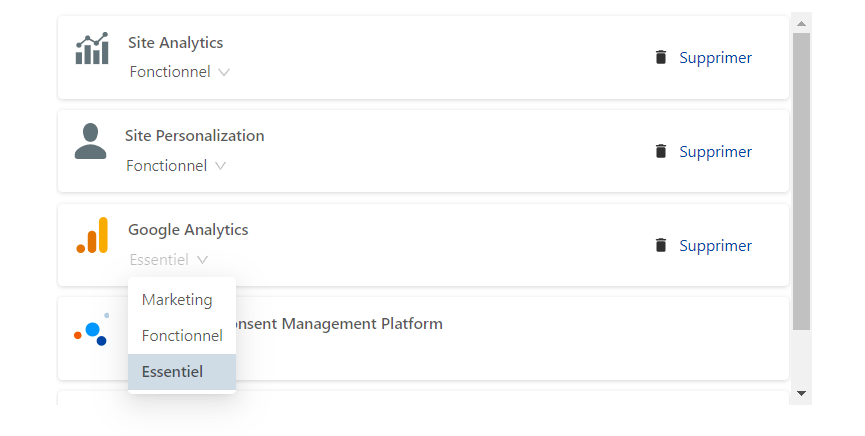
Task: Choose Fonctionnel from the open category list
Action: coord(182,336)
